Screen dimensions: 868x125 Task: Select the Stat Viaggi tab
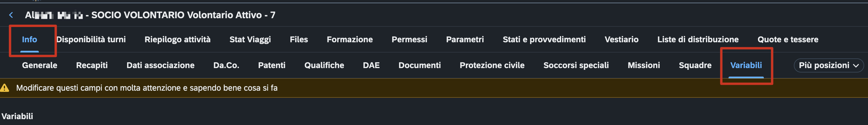250,40
